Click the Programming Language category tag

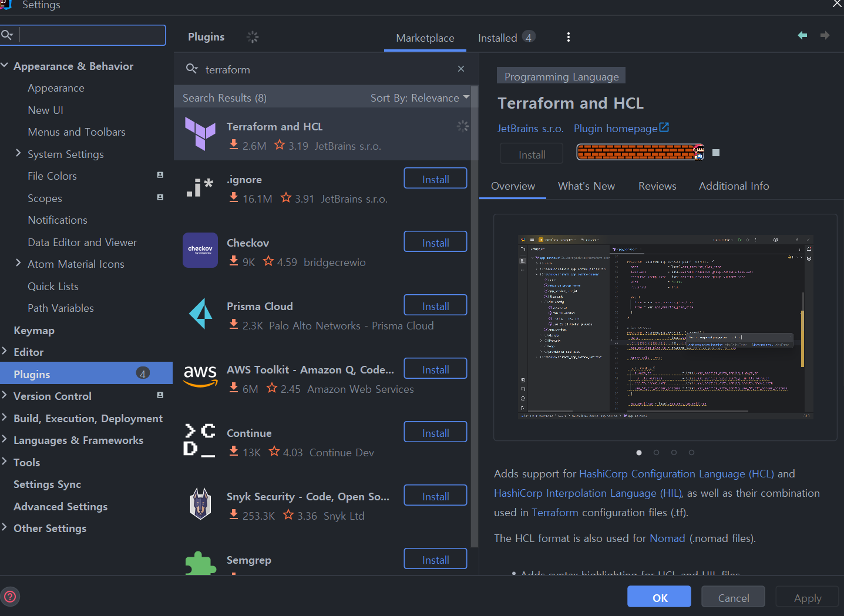pyautogui.click(x=561, y=76)
